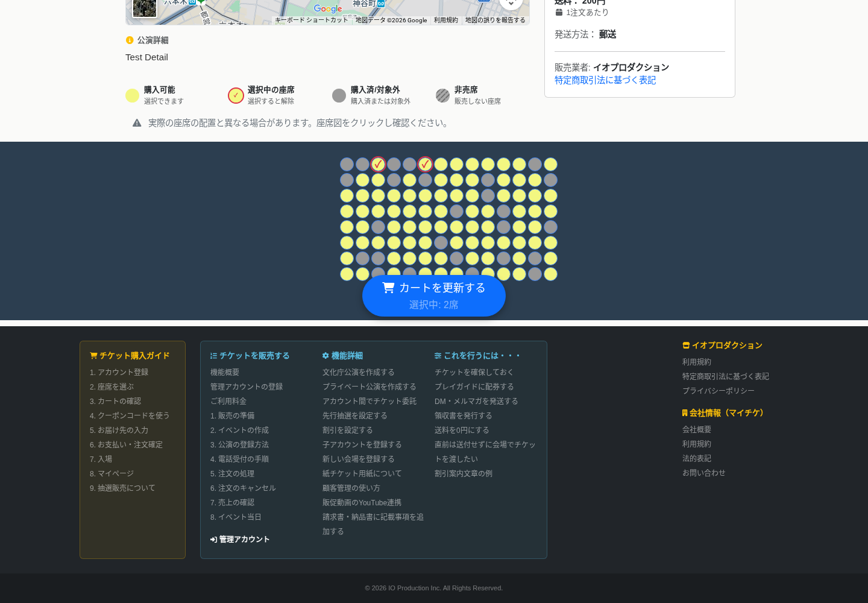The width and height of the screenshot is (868, 603).
Task: Open guide step 8. マイページ
Action: 112,474
